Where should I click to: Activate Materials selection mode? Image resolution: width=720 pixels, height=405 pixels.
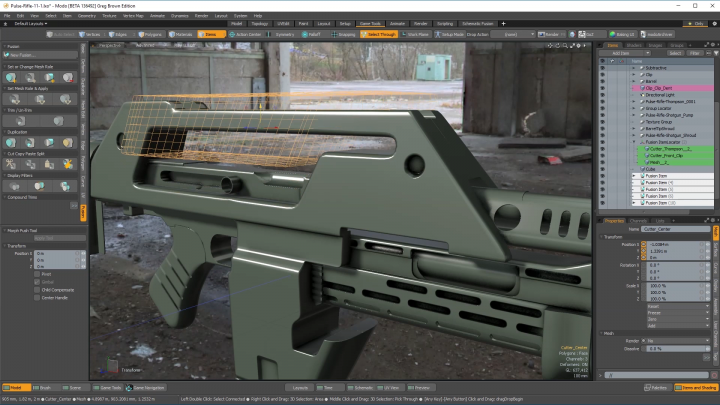178,34
